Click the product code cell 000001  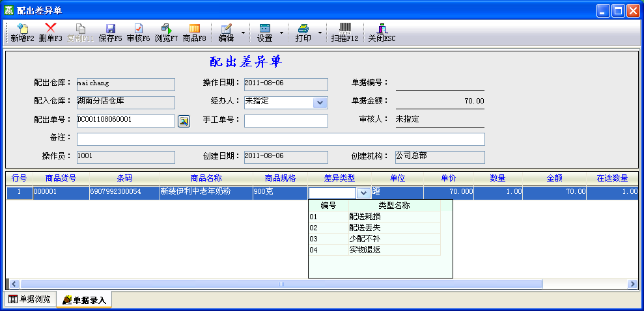61,193
